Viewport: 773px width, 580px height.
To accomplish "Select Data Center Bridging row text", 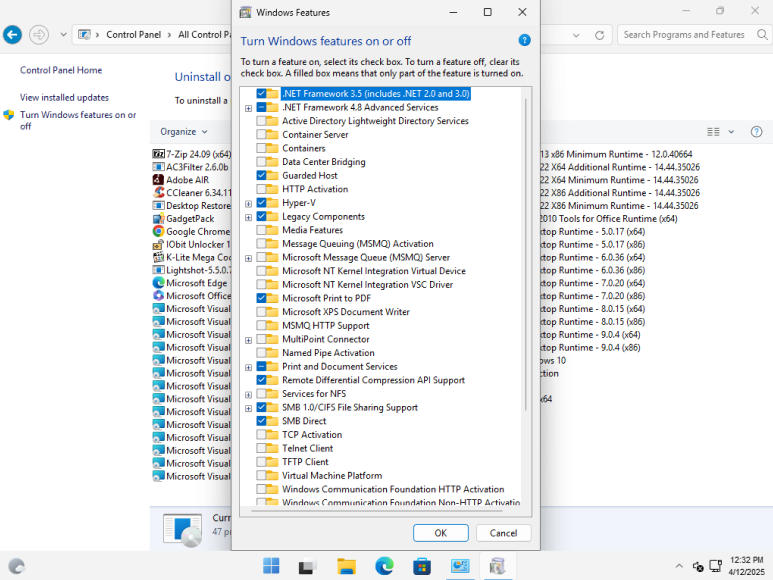I will (323, 162).
